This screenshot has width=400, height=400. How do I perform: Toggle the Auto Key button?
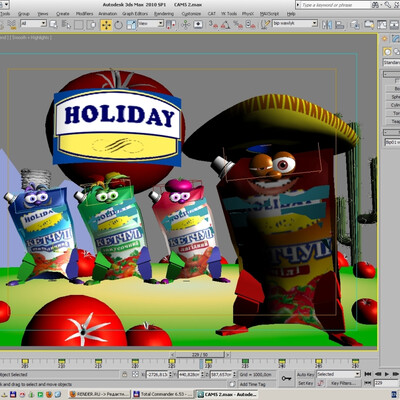point(306,374)
